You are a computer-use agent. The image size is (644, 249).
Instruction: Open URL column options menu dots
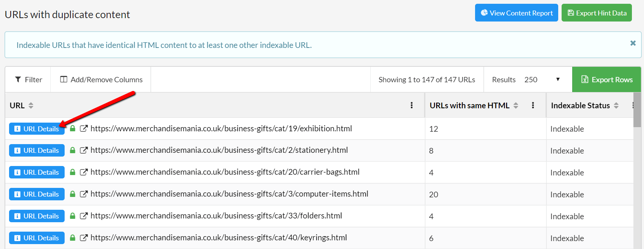pos(412,105)
